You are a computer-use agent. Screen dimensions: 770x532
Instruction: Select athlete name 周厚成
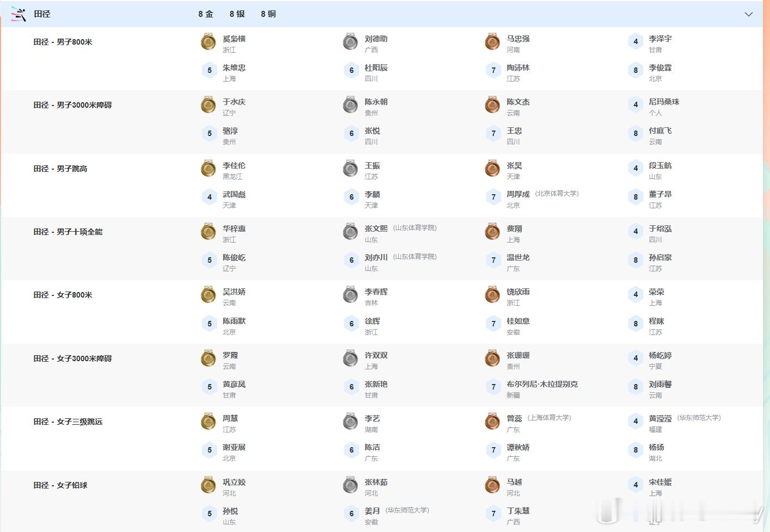[x=518, y=194]
